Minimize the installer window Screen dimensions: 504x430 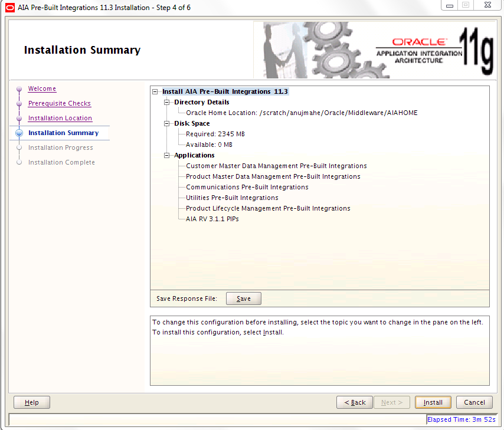coord(450,5)
